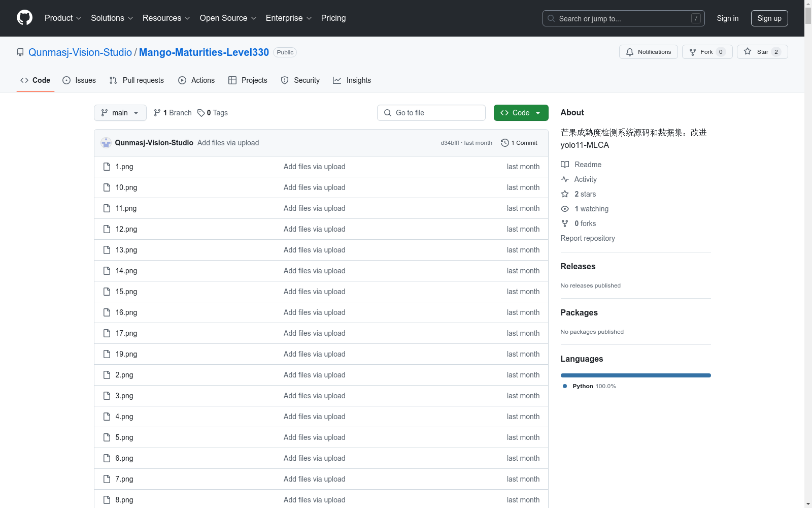Open the Security tab

tap(300, 80)
